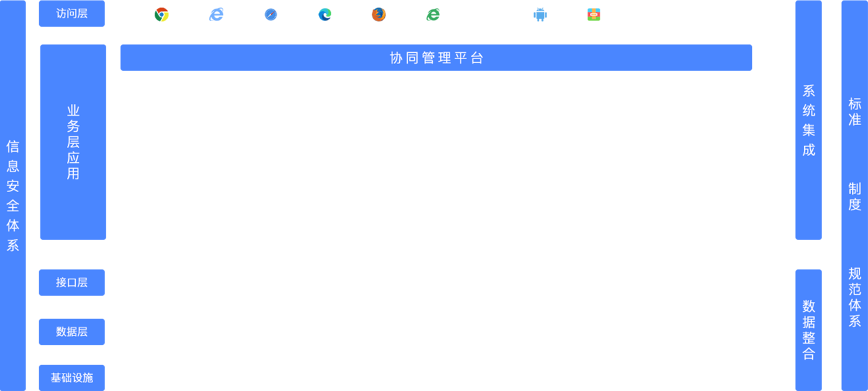The height and width of the screenshot is (391, 868).
Task: Click the green 360 browser icon
Action: (x=433, y=14)
